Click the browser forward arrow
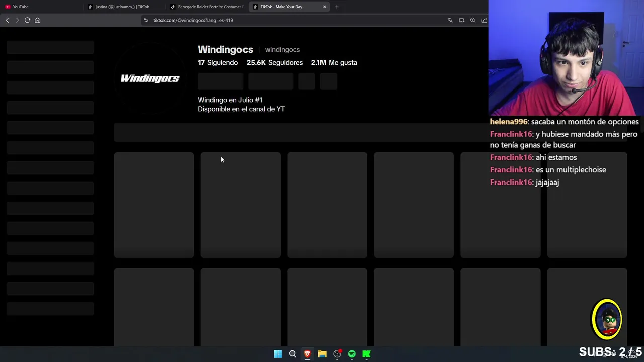The height and width of the screenshot is (362, 644). (x=17, y=20)
